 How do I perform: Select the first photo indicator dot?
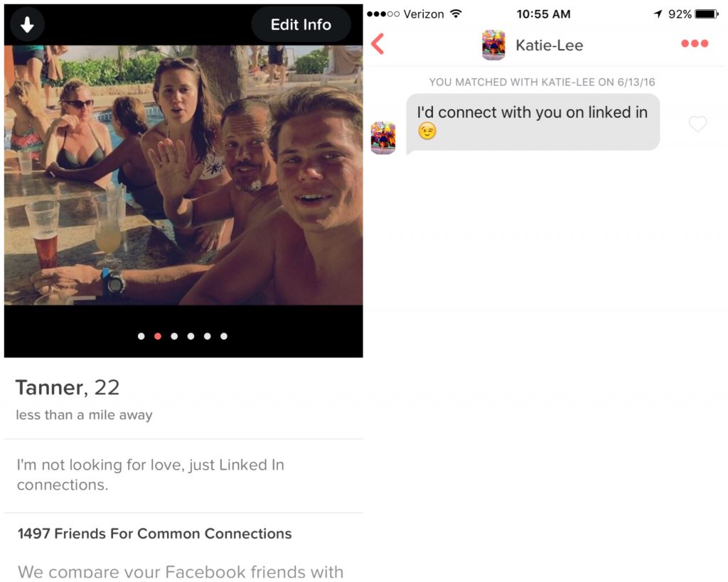click(141, 336)
